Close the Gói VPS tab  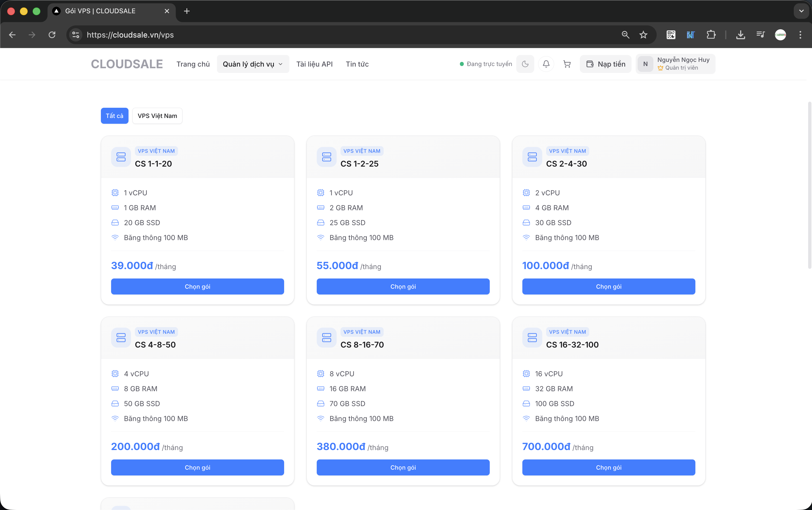click(167, 11)
